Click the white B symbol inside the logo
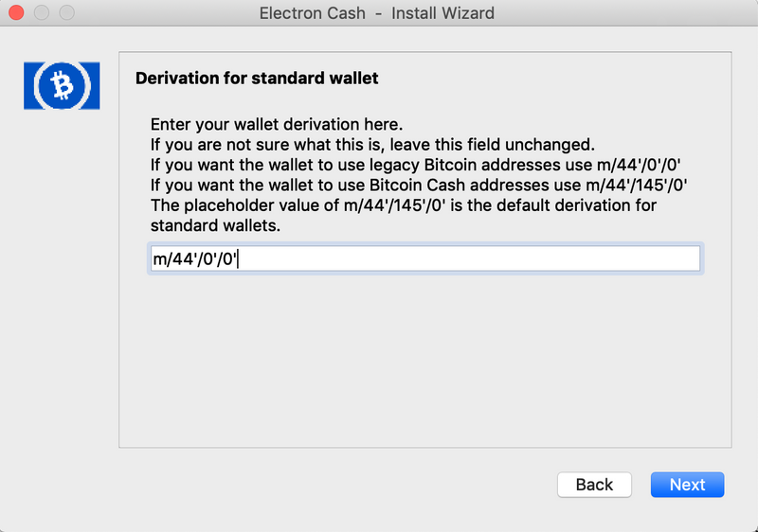 coord(63,85)
